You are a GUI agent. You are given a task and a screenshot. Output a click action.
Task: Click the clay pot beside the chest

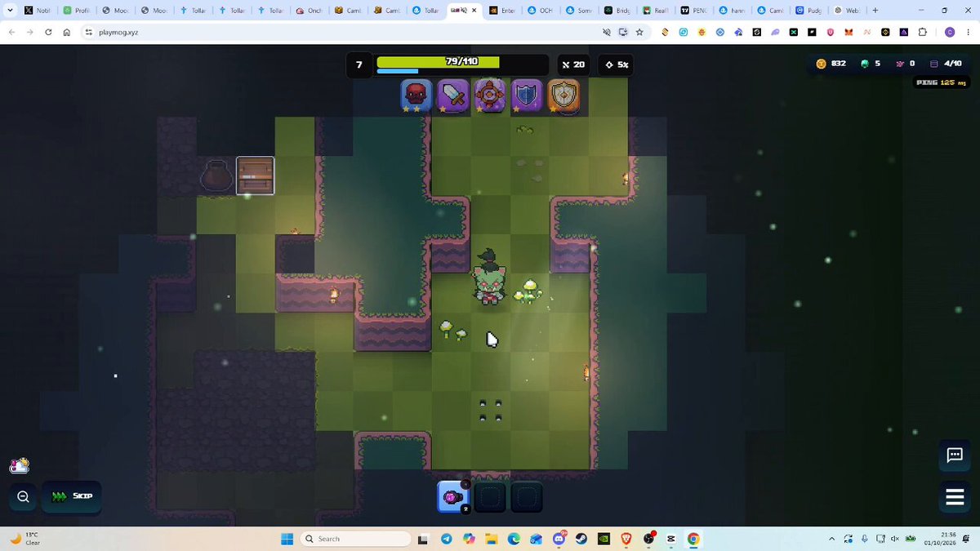click(x=216, y=176)
